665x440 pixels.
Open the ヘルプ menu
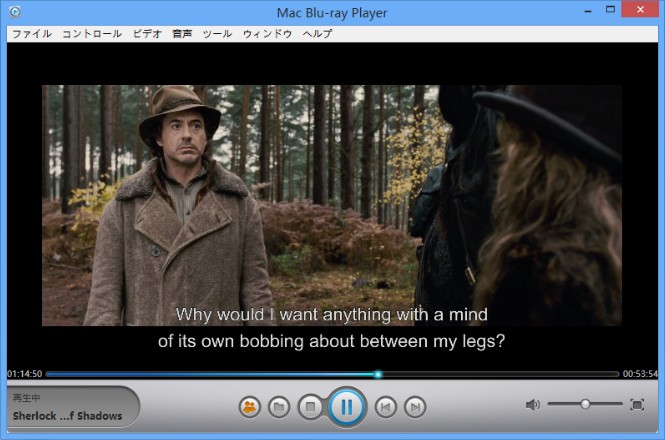tap(317, 34)
